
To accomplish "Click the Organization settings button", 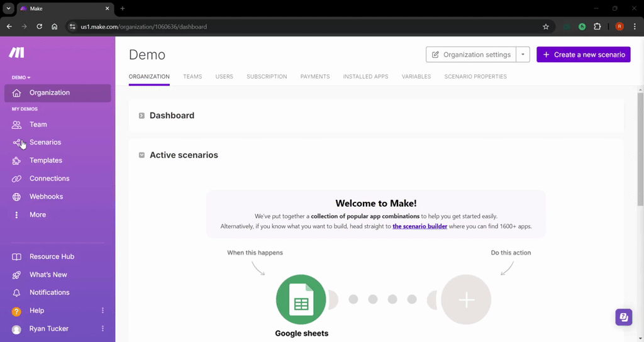I will (x=471, y=55).
